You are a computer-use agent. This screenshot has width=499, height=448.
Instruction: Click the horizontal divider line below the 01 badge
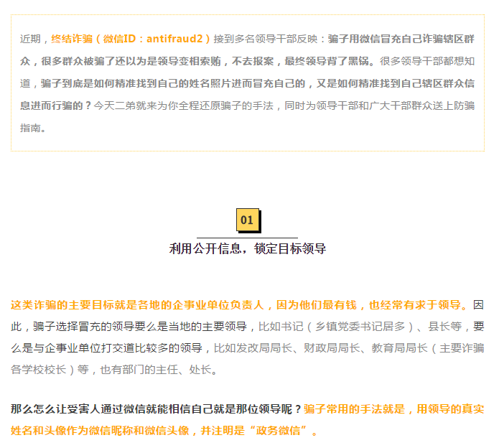(x=247, y=237)
